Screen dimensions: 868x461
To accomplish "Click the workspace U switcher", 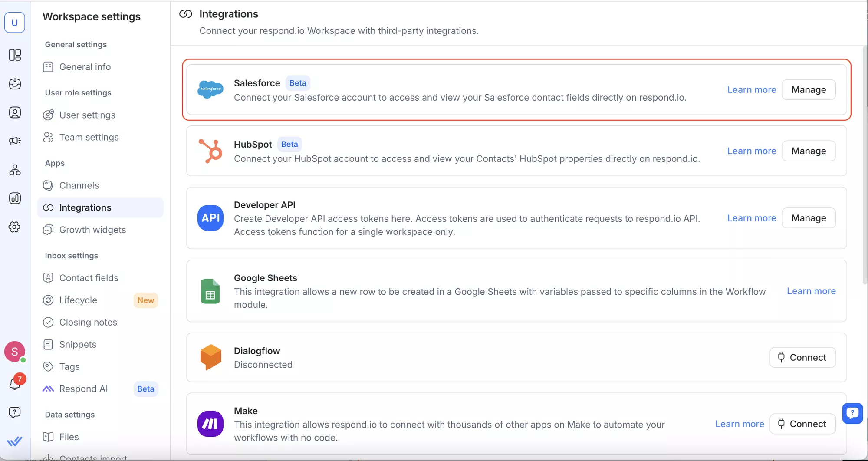I will 15,23.
